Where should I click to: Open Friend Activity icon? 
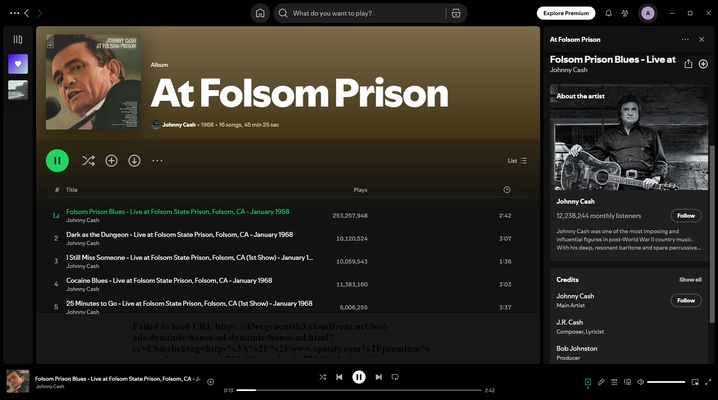[x=625, y=13]
